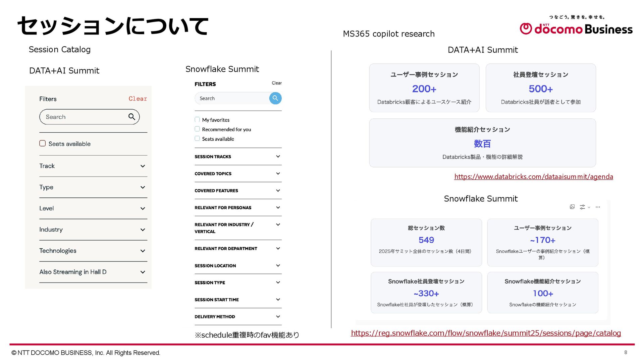Click the 社員登壇セッション 500+ card

[541, 88]
